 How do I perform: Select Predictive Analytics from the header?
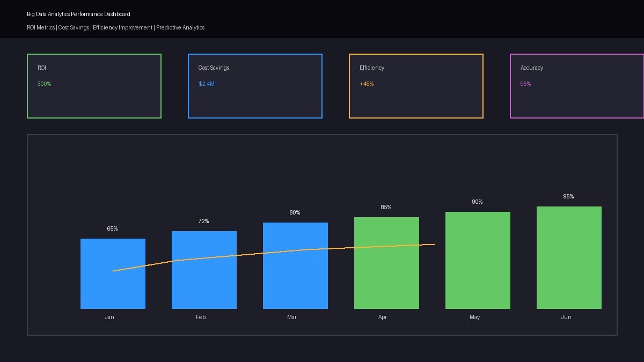click(180, 27)
